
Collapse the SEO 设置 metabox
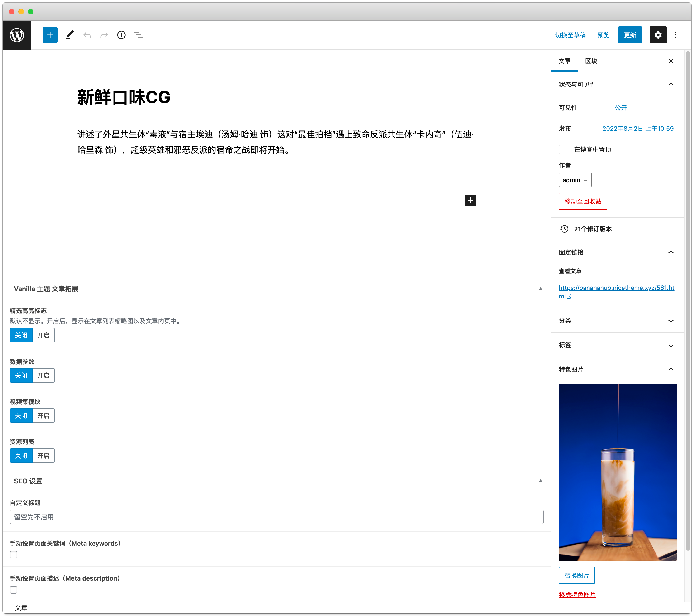(541, 481)
